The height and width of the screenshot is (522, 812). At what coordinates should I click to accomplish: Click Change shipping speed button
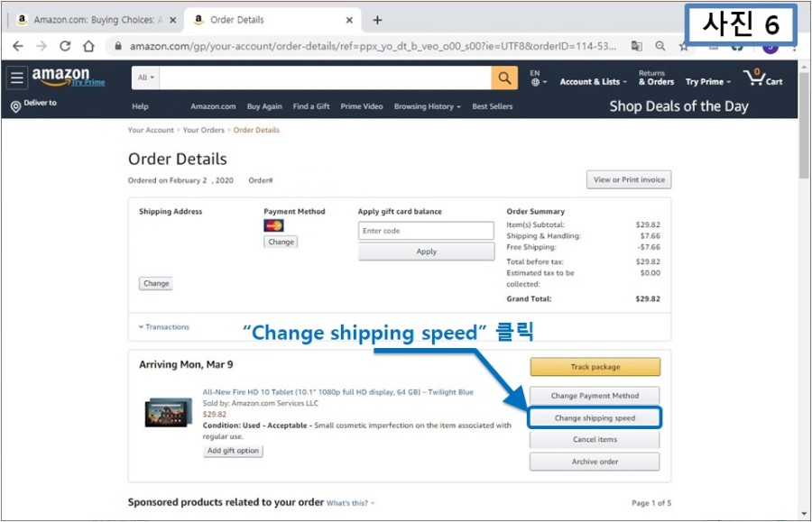pyautogui.click(x=595, y=418)
